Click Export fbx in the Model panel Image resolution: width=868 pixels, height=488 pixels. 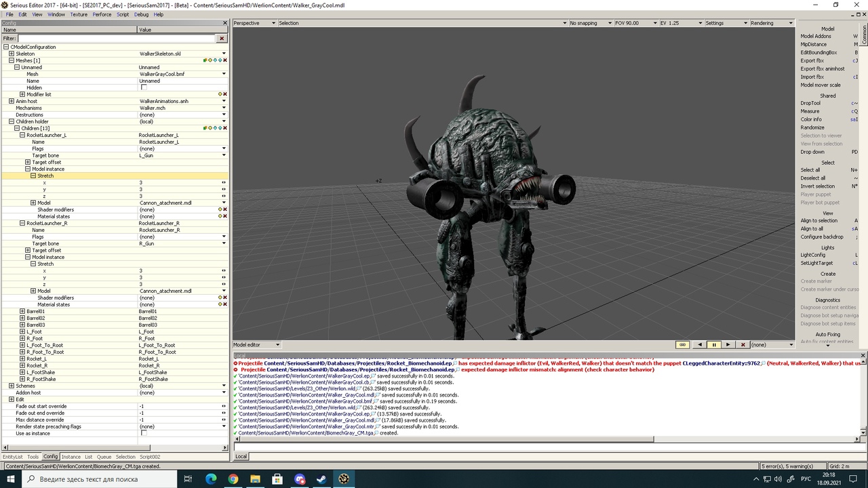[x=812, y=60]
